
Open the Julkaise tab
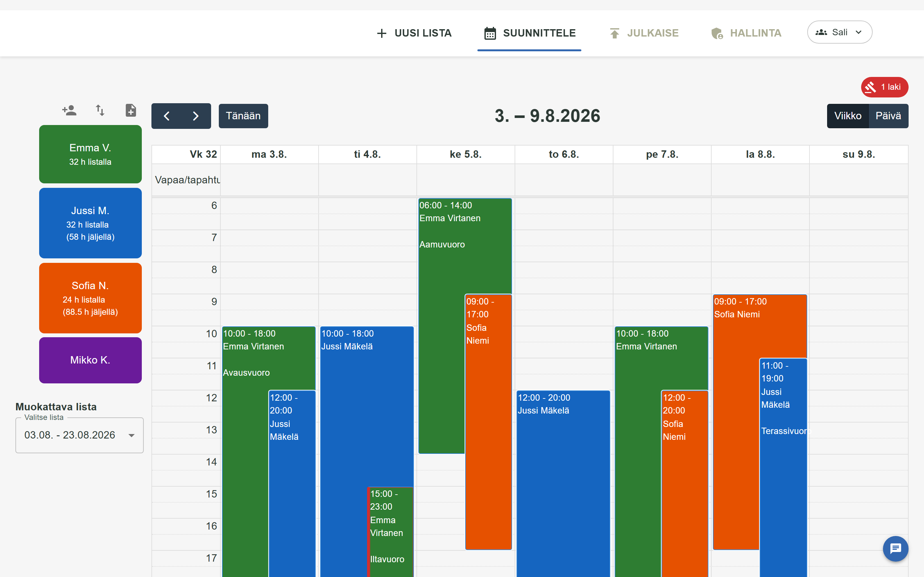tap(644, 33)
